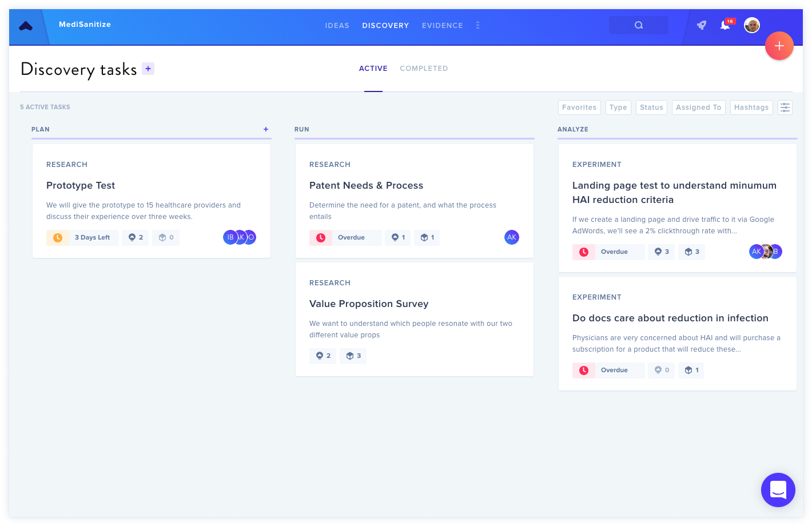
Task: Click 3 Days Left on Prototype Test
Action: pyautogui.click(x=92, y=237)
